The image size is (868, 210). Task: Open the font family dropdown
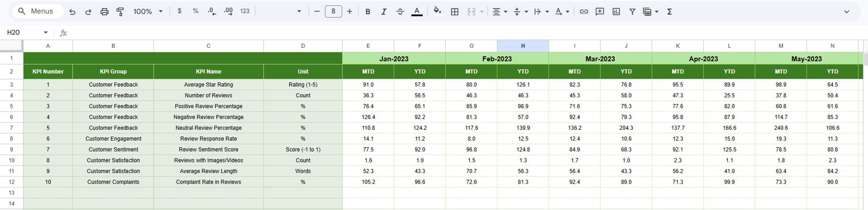click(280, 11)
